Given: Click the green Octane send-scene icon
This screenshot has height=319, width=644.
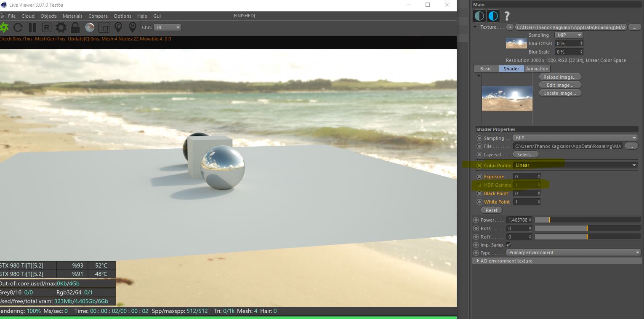Looking at the screenshot, I should pos(4,27).
